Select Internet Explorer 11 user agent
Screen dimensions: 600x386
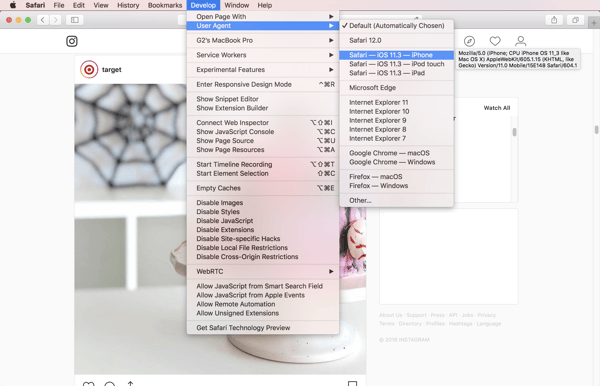(396, 102)
